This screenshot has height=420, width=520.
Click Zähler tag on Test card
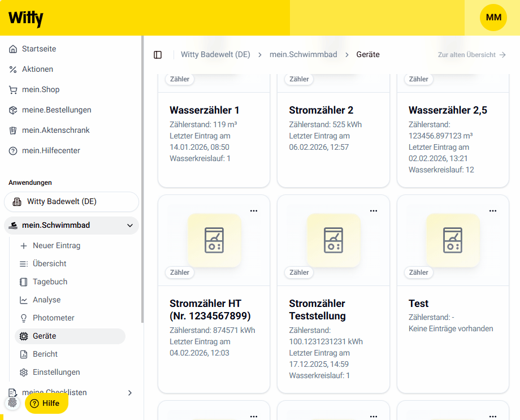pos(418,272)
